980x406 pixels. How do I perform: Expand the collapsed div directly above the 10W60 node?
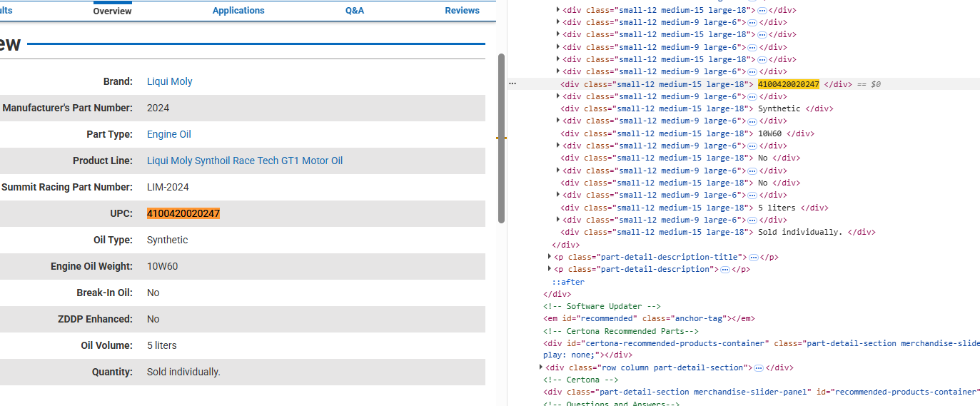point(558,121)
